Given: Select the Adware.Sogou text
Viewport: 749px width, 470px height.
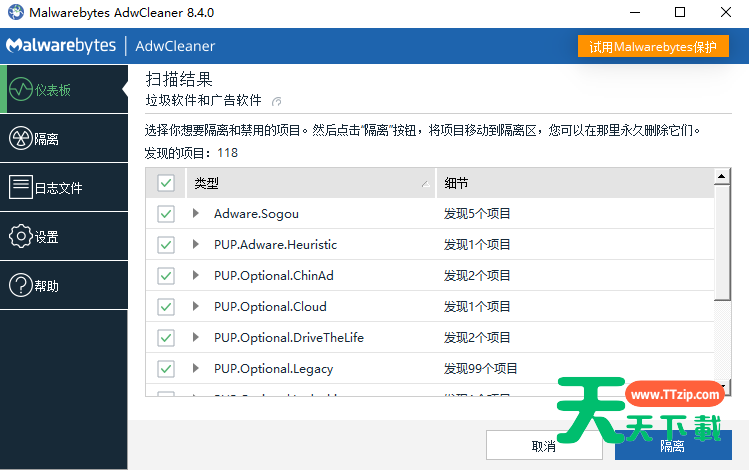Looking at the screenshot, I should pyautogui.click(x=257, y=214).
